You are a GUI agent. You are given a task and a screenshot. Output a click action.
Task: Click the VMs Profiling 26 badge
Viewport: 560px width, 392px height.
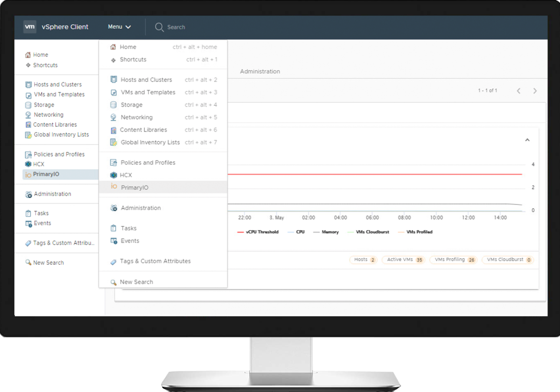454,260
